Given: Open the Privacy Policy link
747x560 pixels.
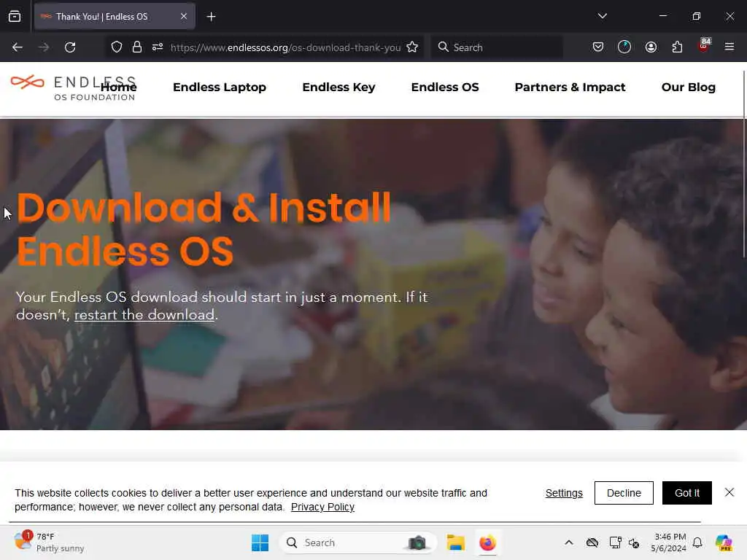Looking at the screenshot, I should (322, 507).
